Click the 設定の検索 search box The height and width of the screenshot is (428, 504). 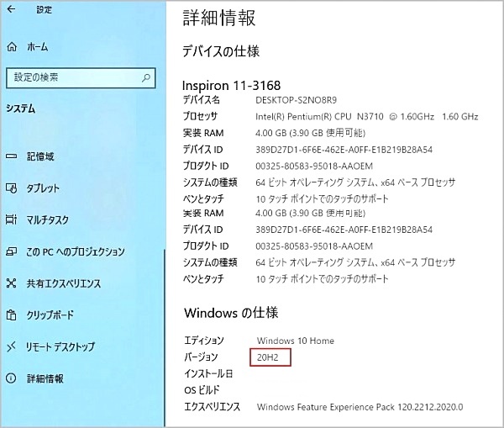point(81,77)
